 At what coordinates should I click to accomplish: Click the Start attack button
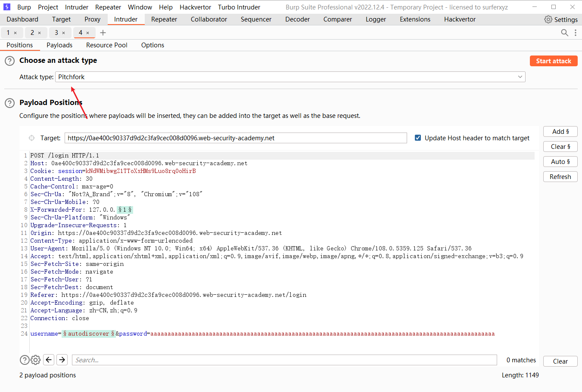click(554, 61)
